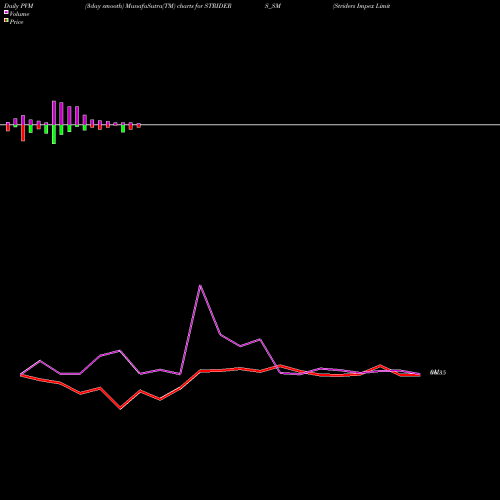Select the 'Price' legend label
Viewport: 500px width, 500px height.
point(16,22)
